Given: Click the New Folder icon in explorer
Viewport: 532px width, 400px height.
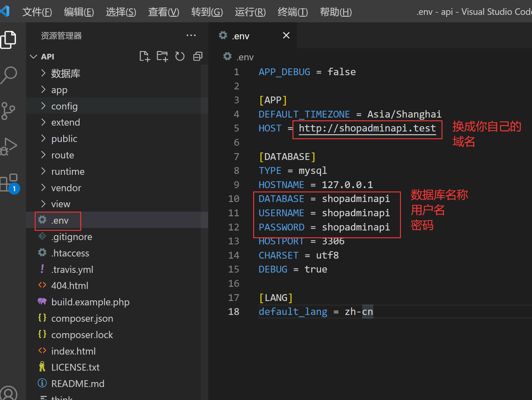Looking at the screenshot, I should (x=162, y=56).
